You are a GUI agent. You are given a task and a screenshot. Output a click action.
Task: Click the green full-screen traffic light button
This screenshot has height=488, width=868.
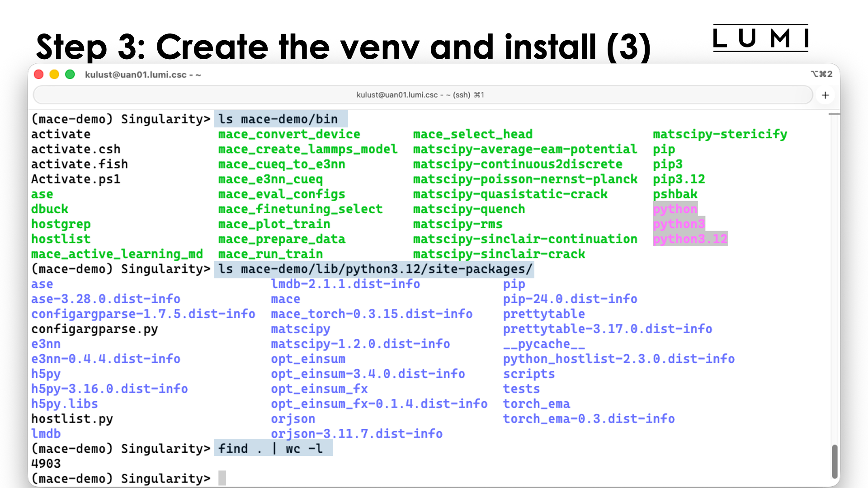pyautogui.click(x=70, y=74)
